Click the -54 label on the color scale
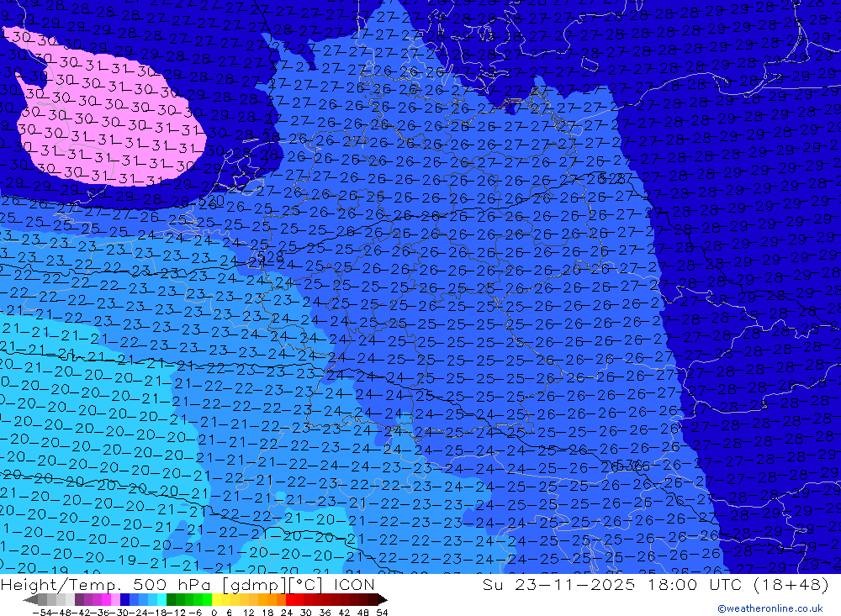Image resolution: width=841 pixels, height=616 pixels. tap(42, 613)
